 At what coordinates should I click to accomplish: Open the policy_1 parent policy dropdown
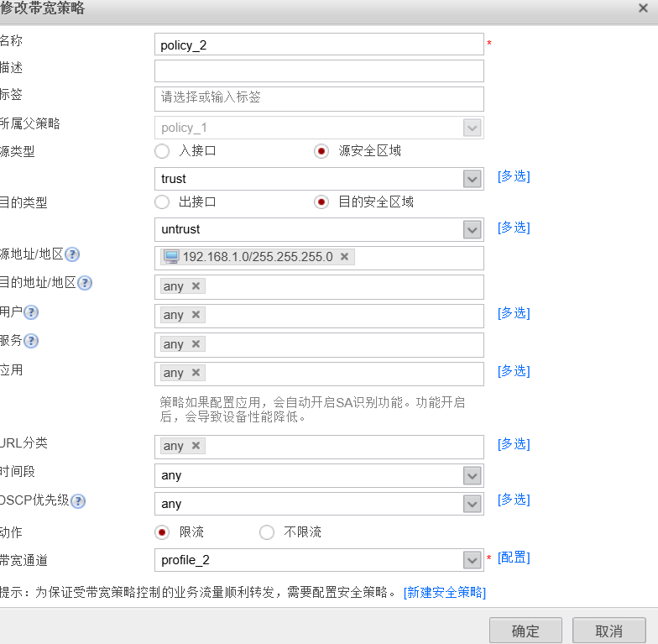472,128
